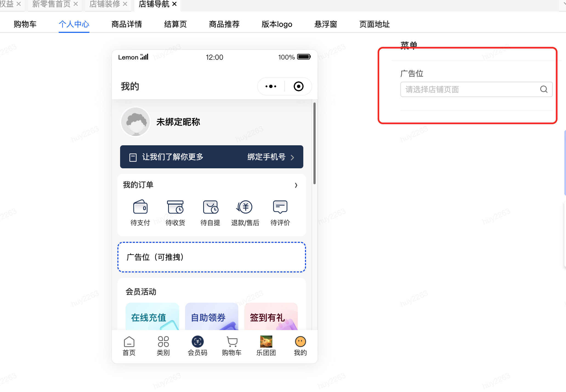Click the mini-program three-dots menu
Image resolution: width=566 pixels, height=392 pixels.
pos(271,86)
